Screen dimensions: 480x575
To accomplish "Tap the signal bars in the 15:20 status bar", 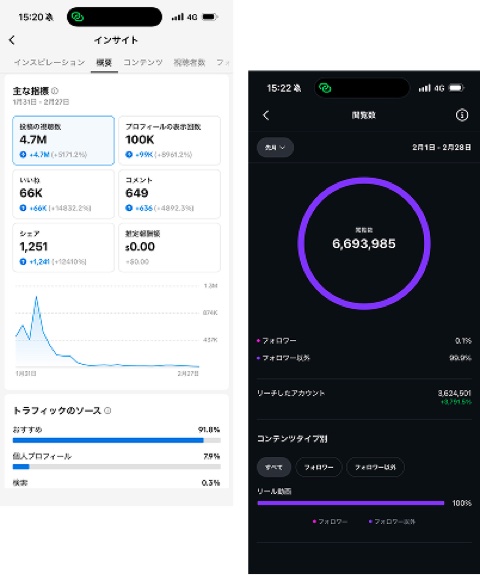I will click(177, 17).
